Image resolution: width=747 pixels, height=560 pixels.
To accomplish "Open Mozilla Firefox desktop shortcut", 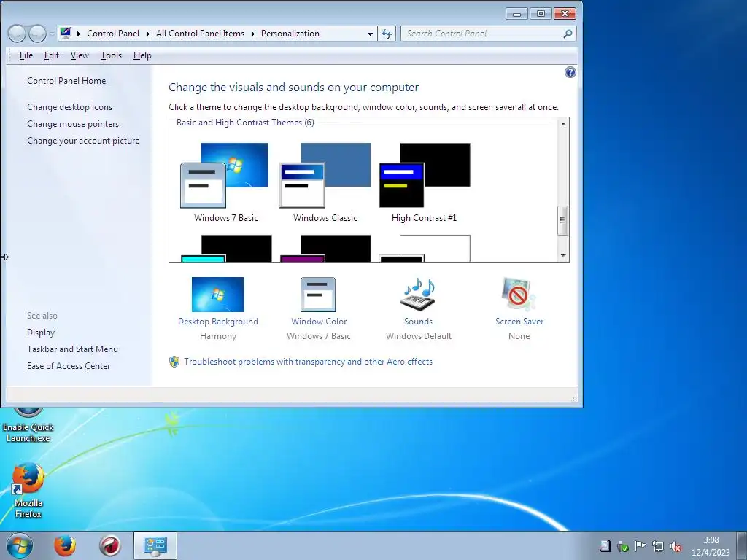I will [28, 490].
